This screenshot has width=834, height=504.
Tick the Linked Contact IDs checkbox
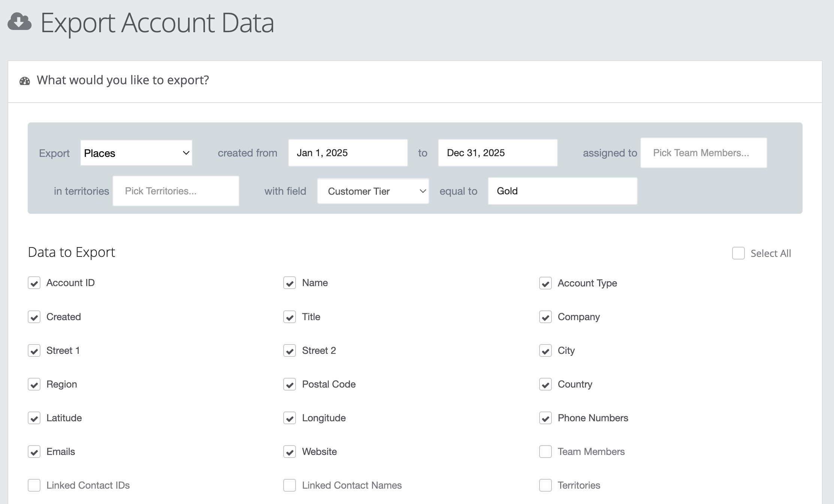[x=34, y=485]
